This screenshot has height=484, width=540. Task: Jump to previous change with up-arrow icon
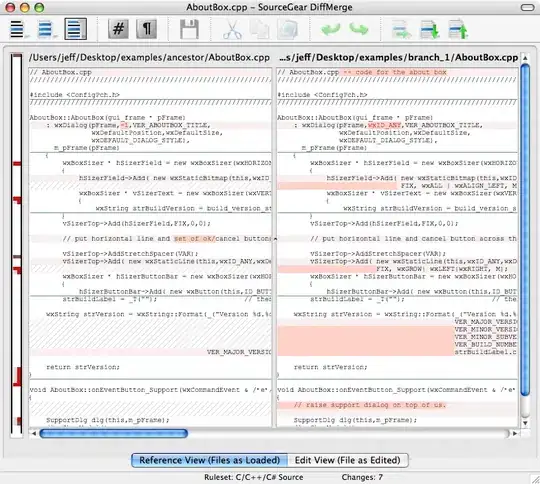458,29
